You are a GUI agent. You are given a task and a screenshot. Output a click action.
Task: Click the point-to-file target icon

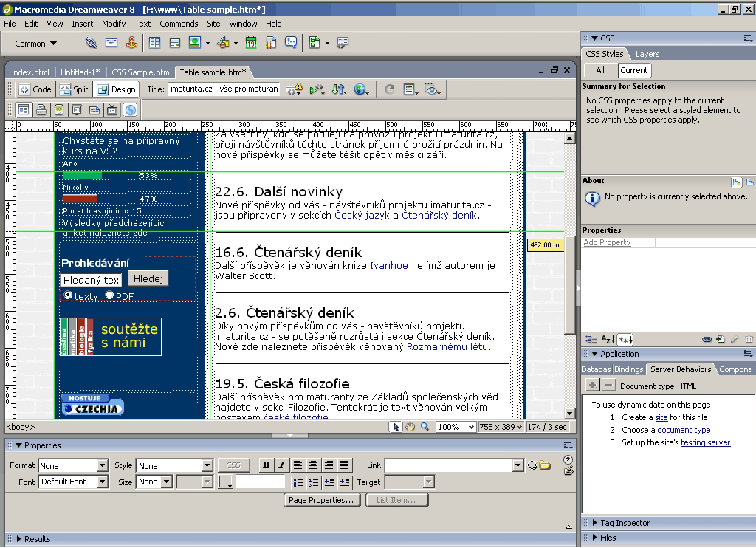(x=532, y=465)
